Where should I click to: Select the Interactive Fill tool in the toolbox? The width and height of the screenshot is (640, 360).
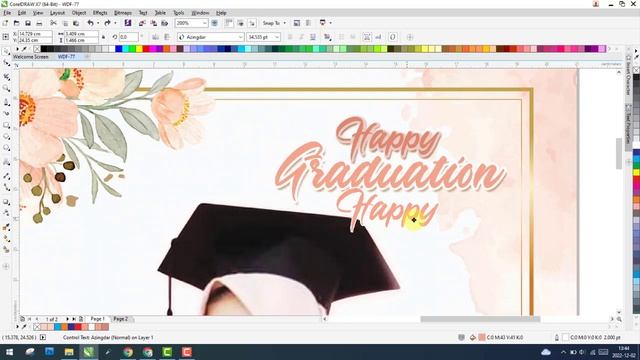(6, 238)
